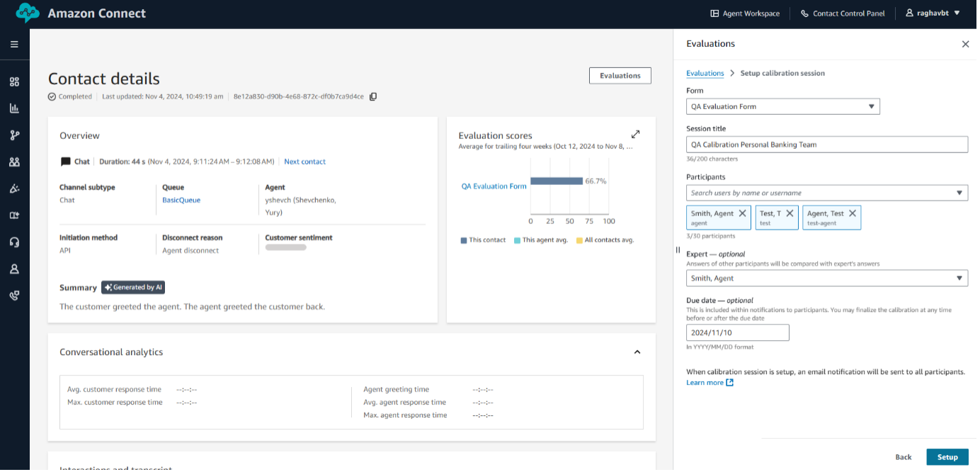
Task: Open the analytics bar chart sidebar icon
Action: pos(14,108)
